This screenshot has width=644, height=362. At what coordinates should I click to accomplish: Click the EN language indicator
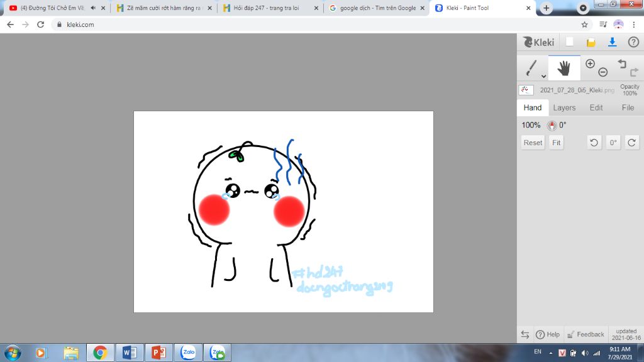[x=538, y=352]
